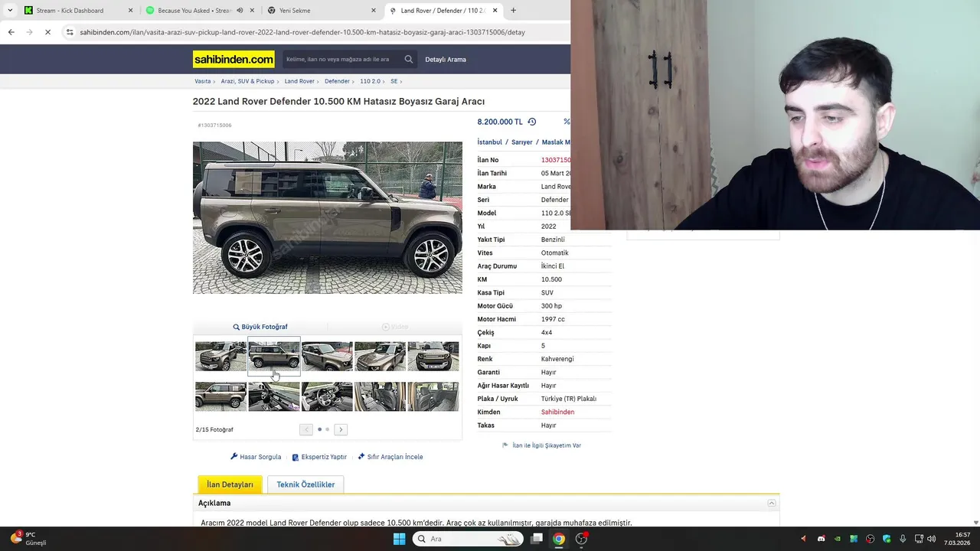
Task: Select bottom-row first thumbnail side view
Action: coord(220,396)
